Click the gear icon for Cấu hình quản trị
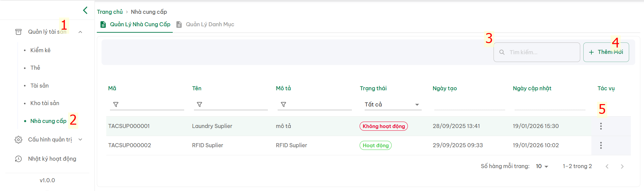The image size is (644, 191). (19, 140)
